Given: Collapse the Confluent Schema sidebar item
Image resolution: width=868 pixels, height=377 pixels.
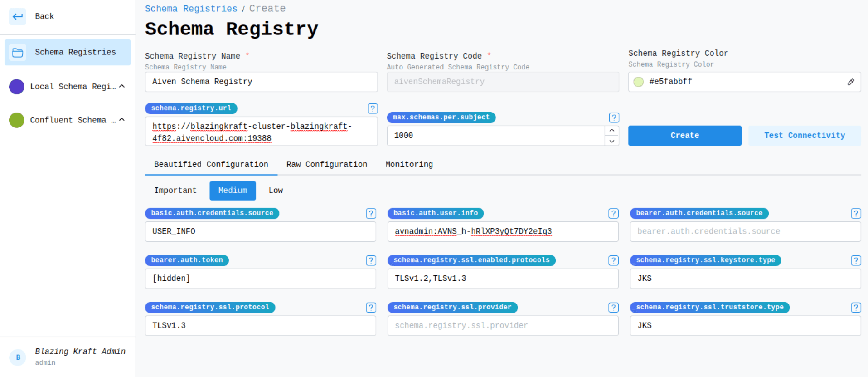Looking at the screenshot, I should point(122,120).
